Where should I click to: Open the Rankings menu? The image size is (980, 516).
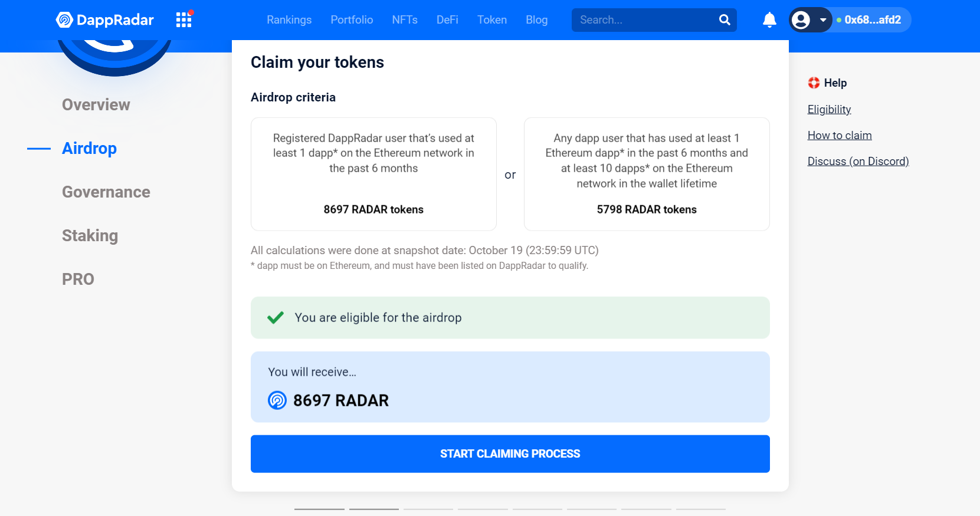(289, 20)
